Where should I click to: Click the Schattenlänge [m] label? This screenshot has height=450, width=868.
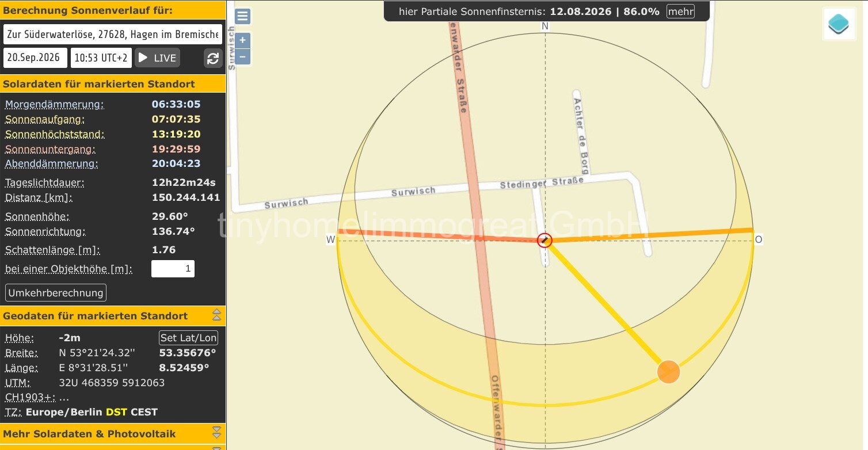tap(53, 250)
